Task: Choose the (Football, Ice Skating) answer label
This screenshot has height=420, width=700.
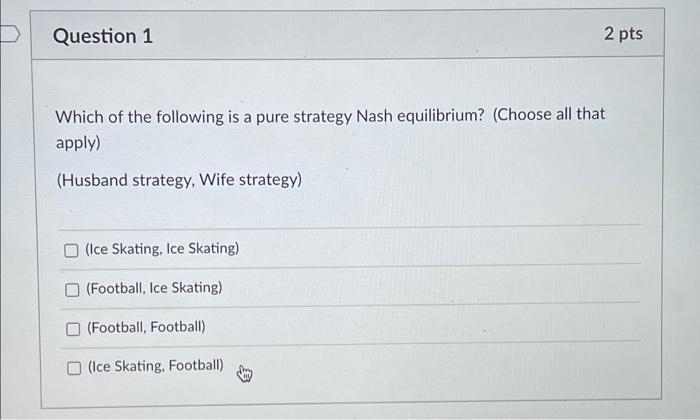Action: click(154, 288)
